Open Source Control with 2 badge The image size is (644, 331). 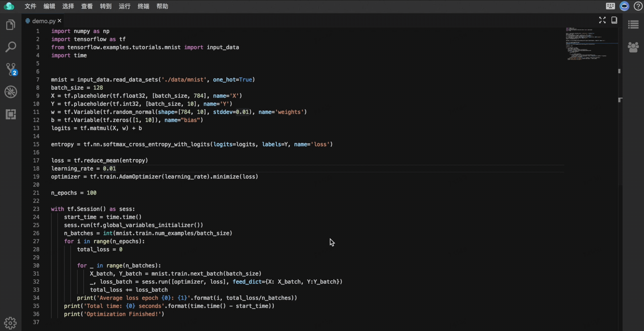tap(11, 70)
